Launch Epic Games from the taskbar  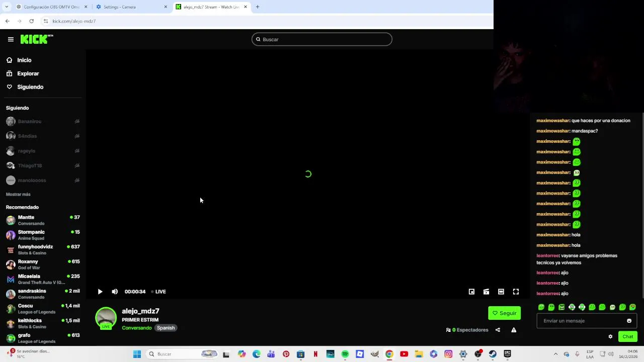pos(508,354)
